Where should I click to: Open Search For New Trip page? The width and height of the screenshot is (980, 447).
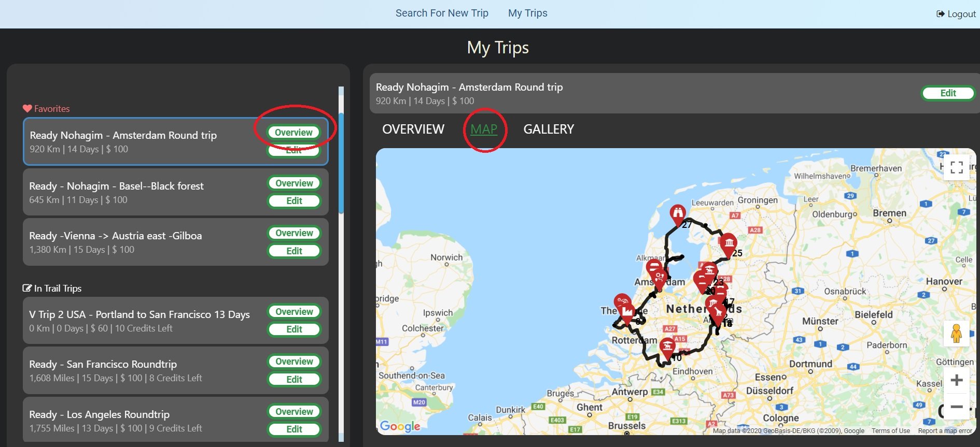442,13
